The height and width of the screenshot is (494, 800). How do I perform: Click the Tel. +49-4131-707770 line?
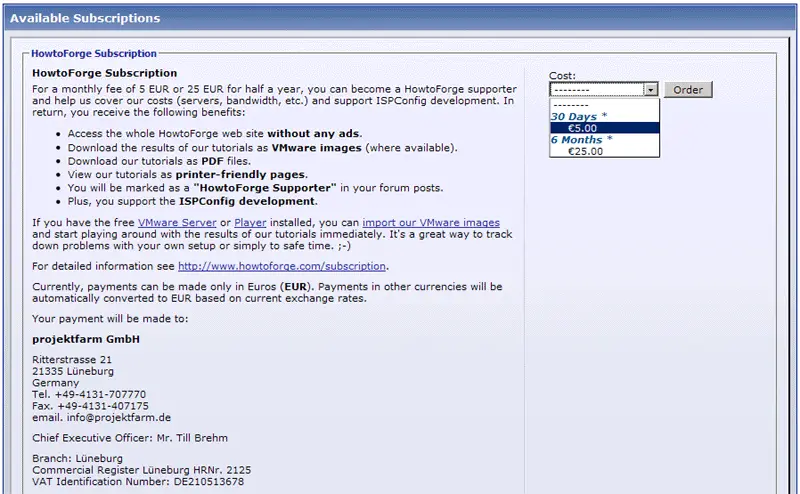pos(89,394)
